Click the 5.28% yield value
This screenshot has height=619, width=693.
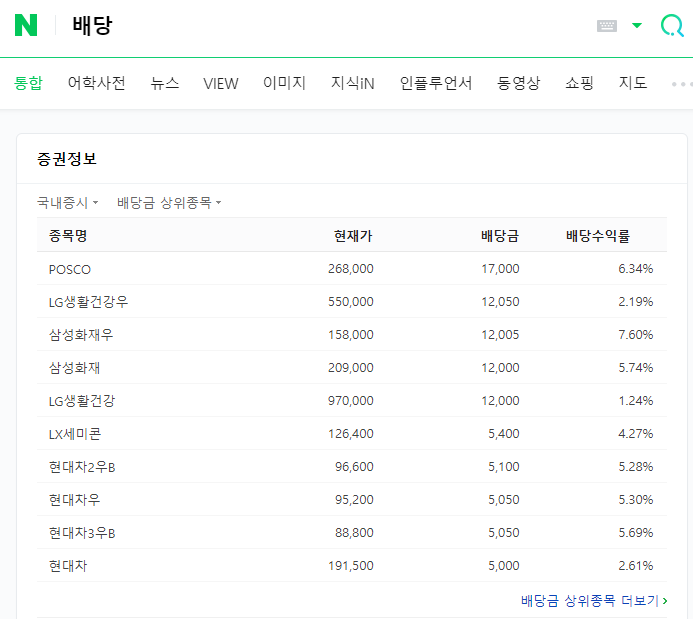636,467
